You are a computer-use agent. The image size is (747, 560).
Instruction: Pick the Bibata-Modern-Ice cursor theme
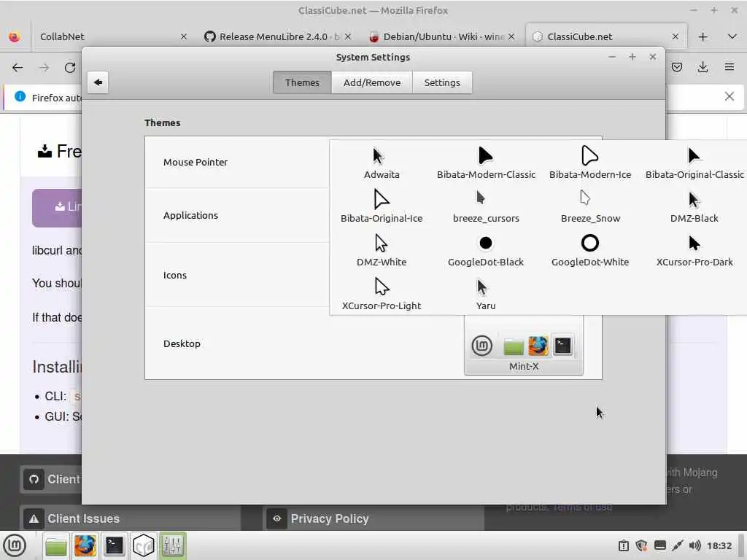click(x=589, y=163)
